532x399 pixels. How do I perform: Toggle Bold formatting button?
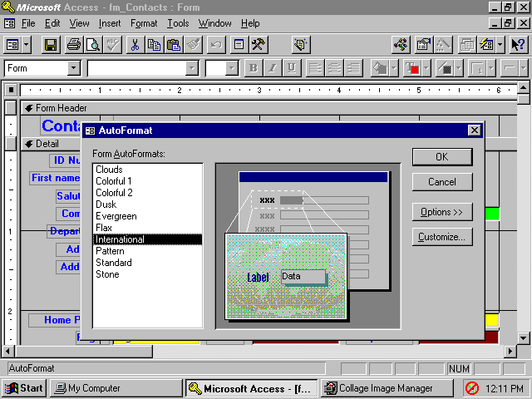click(254, 68)
